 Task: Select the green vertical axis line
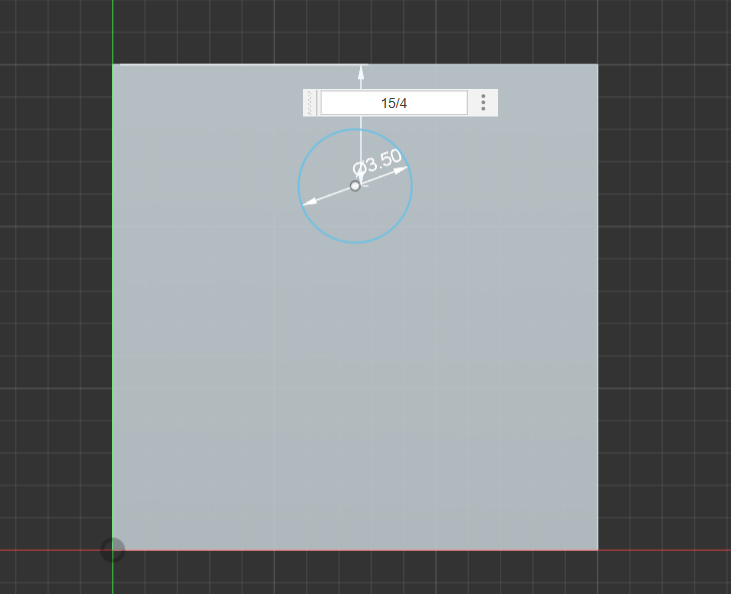[113, 300]
